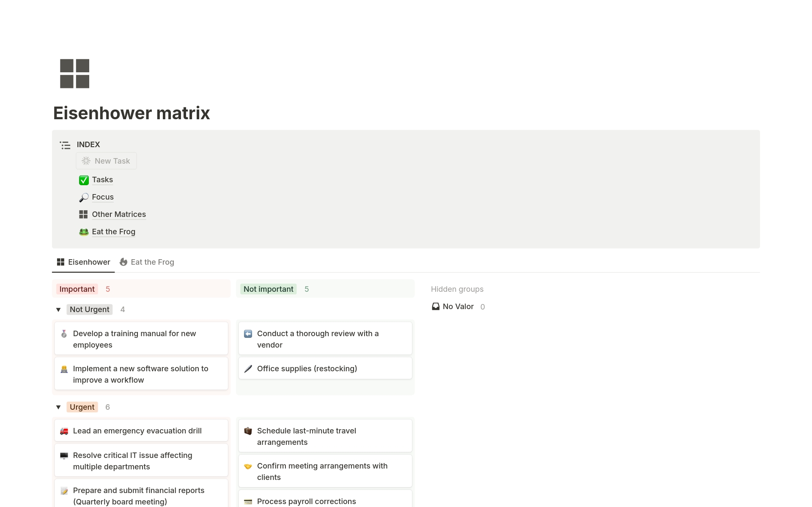
Task: Click the Other Matrices grid emoji icon
Action: point(84,214)
